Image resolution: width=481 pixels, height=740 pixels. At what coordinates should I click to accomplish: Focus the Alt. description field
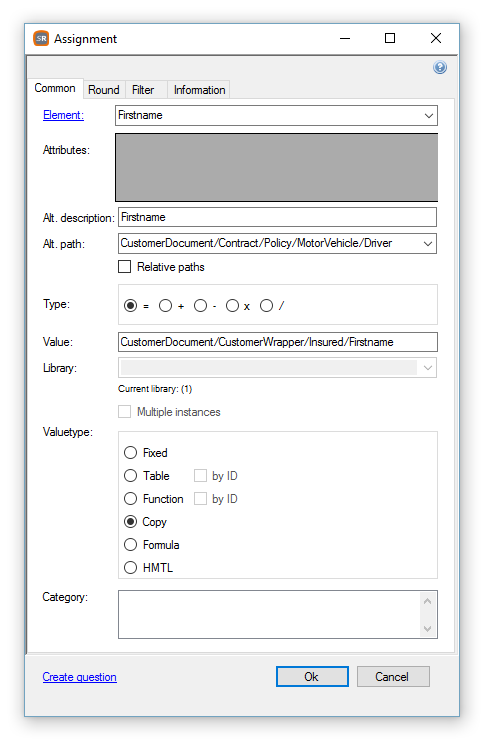click(x=277, y=217)
